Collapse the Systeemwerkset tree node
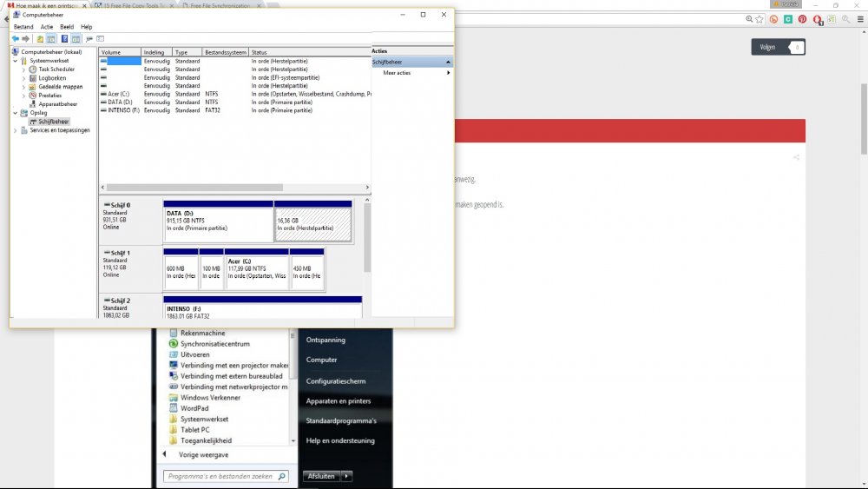Screen dimensions: 868x489 14,61
